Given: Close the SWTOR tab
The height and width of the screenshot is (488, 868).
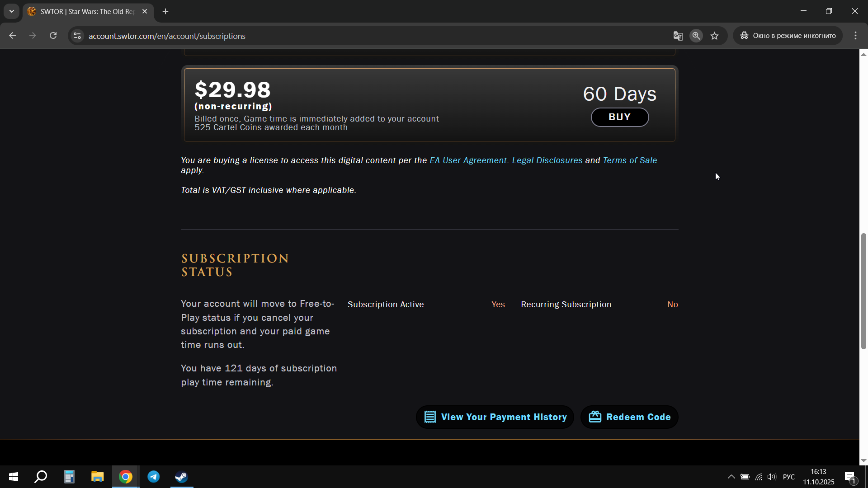Looking at the screenshot, I should pos(145,11).
